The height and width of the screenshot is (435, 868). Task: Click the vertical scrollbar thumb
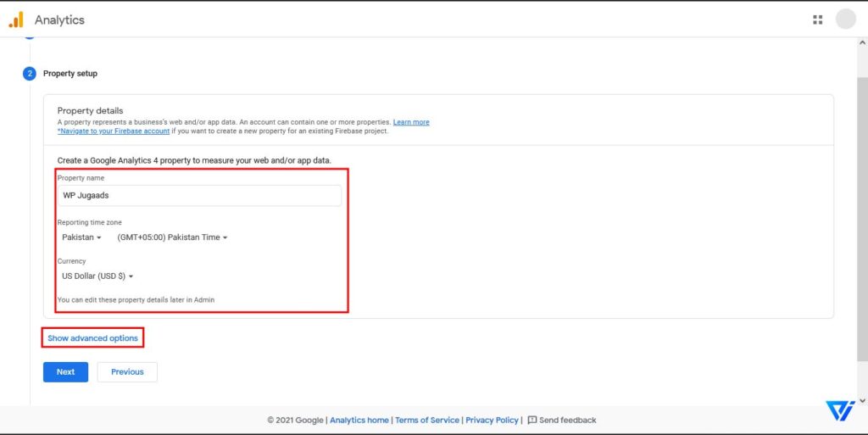(862, 219)
